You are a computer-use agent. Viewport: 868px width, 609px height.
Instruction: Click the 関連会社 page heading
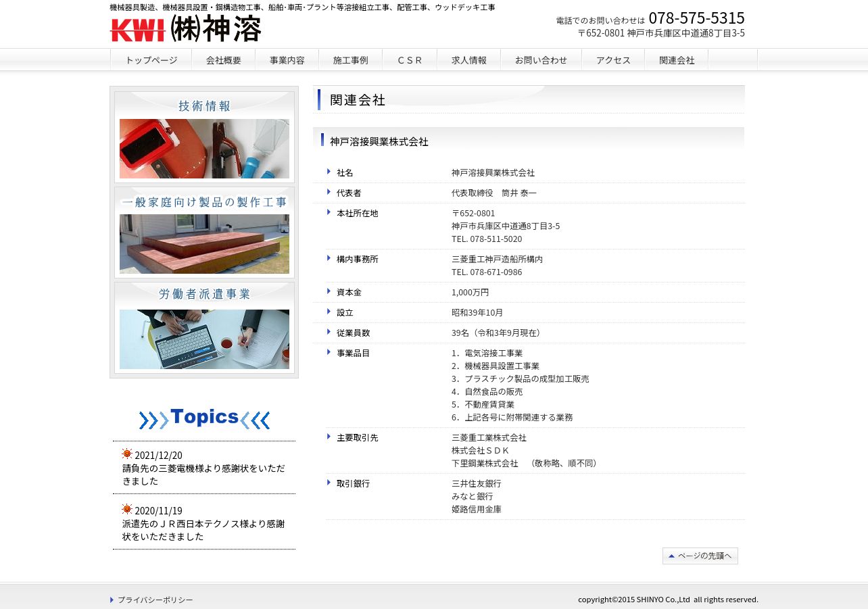358,99
